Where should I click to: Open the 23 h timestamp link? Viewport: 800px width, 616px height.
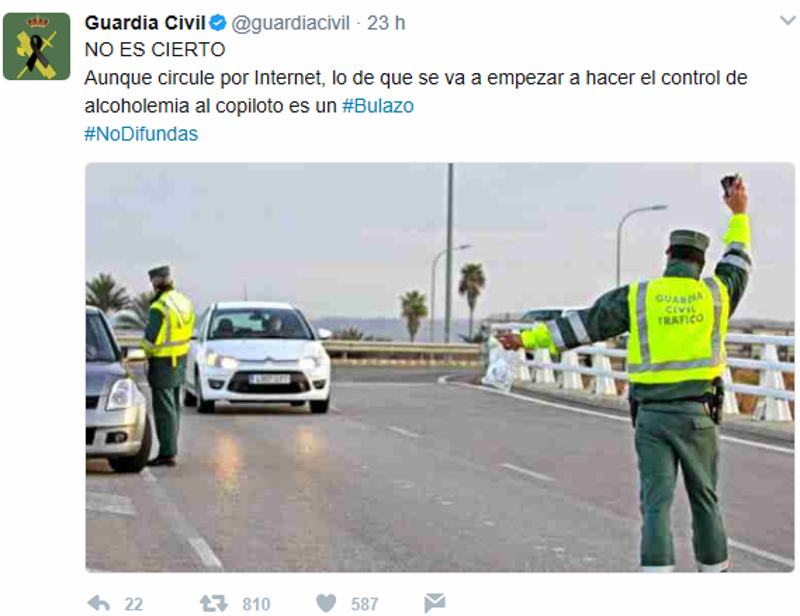[386, 23]
